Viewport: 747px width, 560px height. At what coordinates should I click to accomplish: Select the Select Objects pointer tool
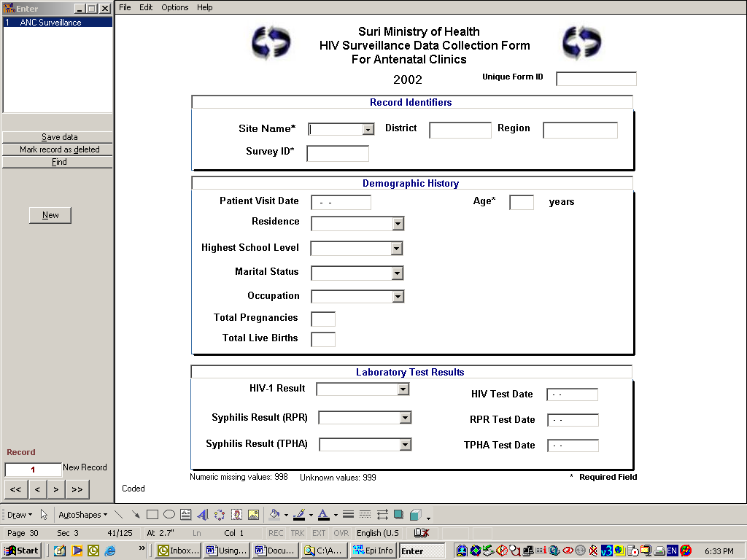click(x=44, y=514)
